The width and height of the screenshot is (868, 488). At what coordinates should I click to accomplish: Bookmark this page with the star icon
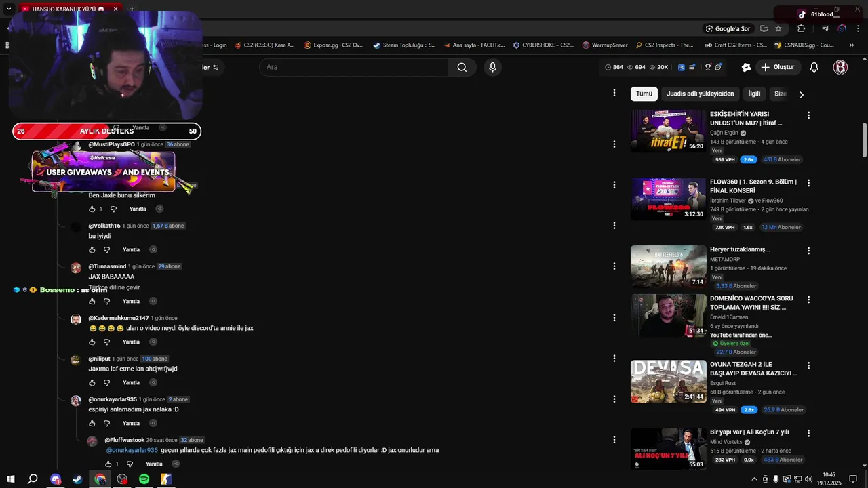pyautogui.click(x=778, y=28)
